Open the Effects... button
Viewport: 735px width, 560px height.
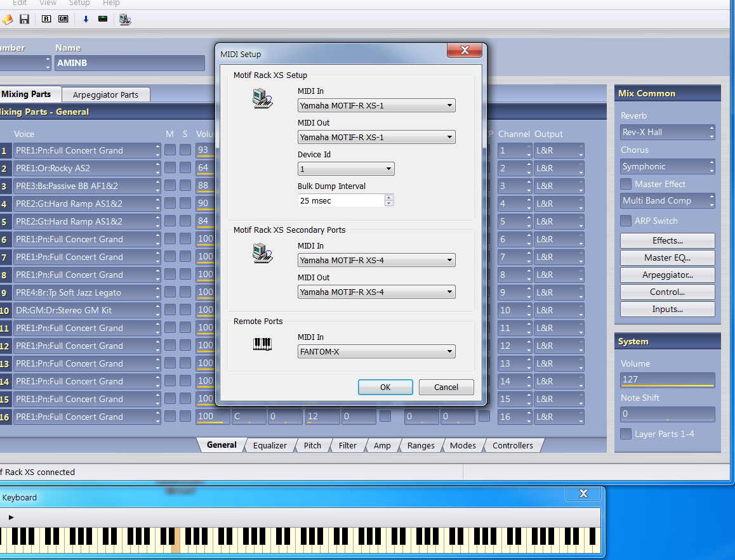[668, 240]
